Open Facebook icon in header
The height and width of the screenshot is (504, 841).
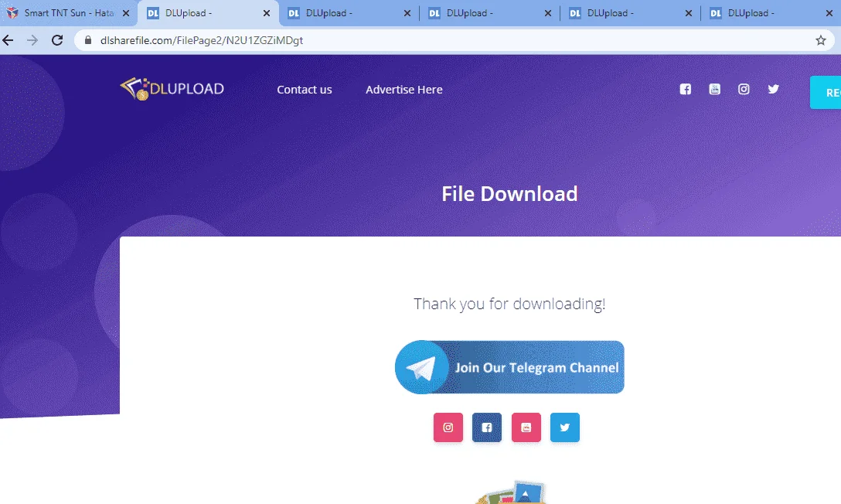pos(686,89)
